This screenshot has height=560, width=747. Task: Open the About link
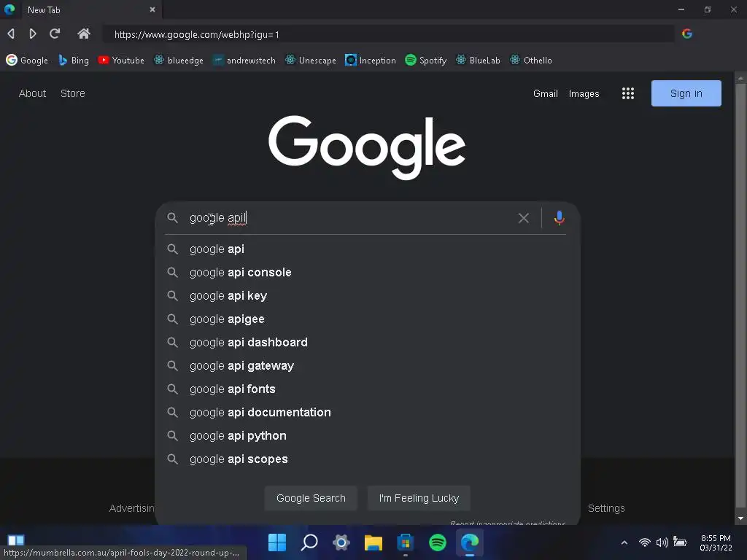click(32, 93)
